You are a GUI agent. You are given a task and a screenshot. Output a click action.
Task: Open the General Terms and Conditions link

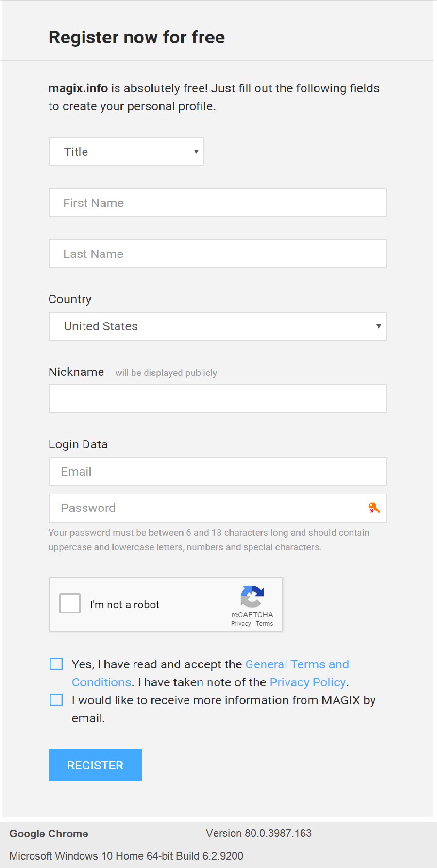tap(297, 664)
